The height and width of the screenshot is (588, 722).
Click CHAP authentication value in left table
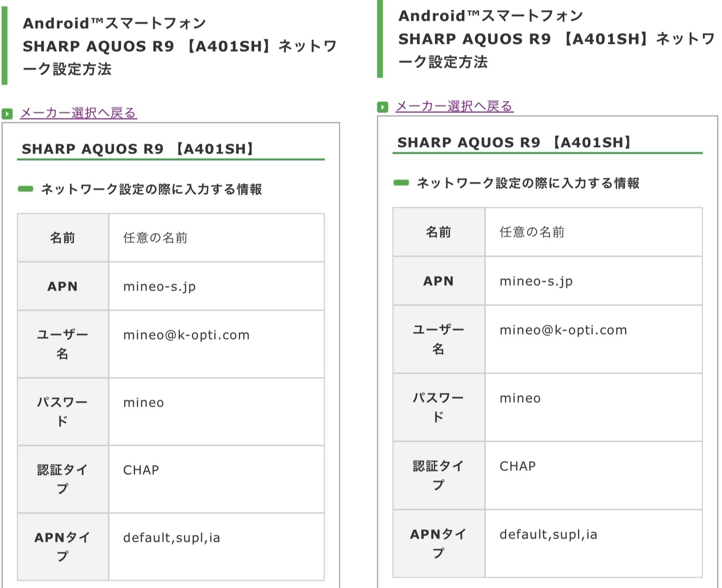(141, 470)
